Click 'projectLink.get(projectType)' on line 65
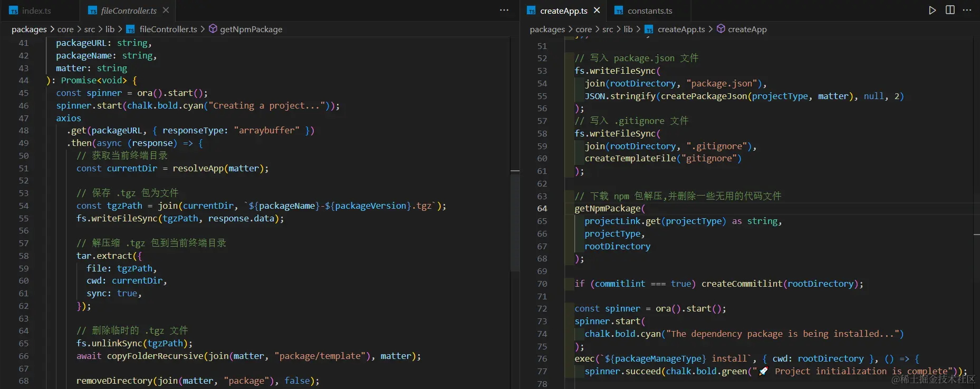The image size is (980, 389). click(655, 221)
